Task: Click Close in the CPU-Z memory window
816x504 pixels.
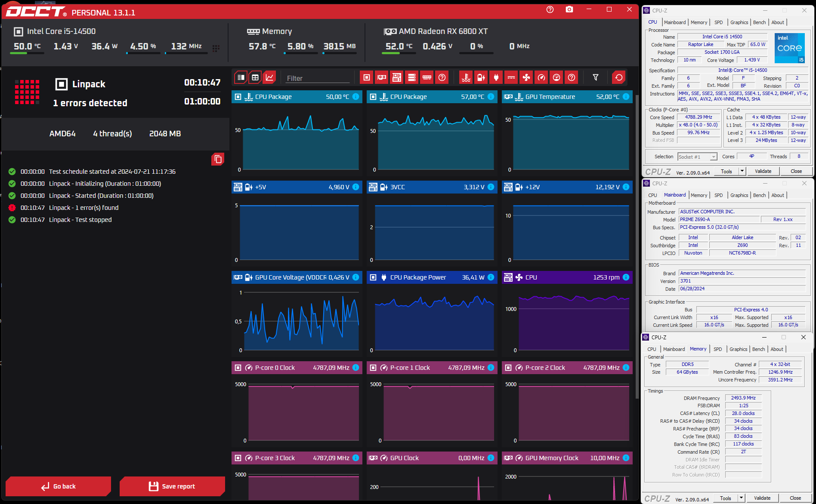Action: tap(795, 498)
